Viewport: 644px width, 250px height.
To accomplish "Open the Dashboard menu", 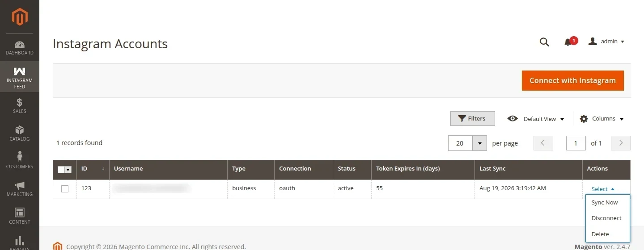I will click(20, 48).
